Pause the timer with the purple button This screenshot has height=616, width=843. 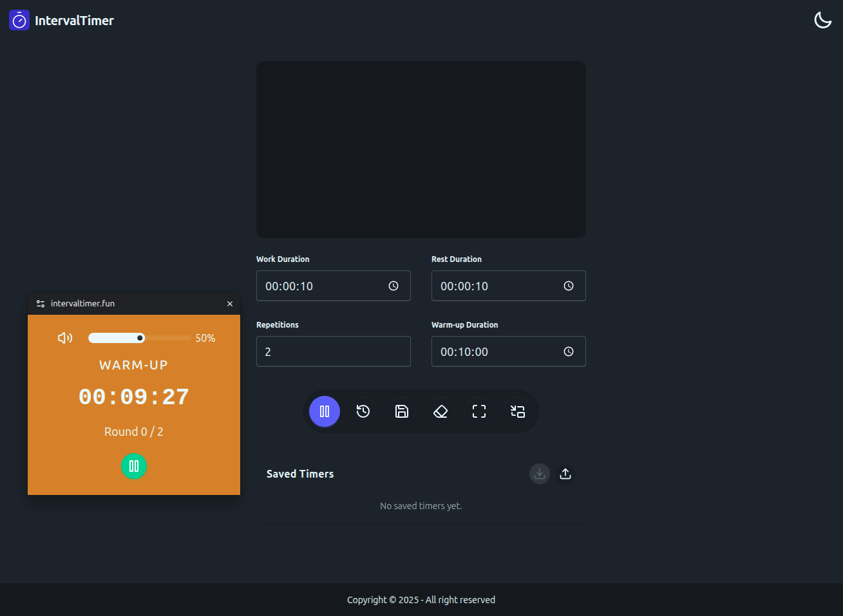[x=324, y=411]
